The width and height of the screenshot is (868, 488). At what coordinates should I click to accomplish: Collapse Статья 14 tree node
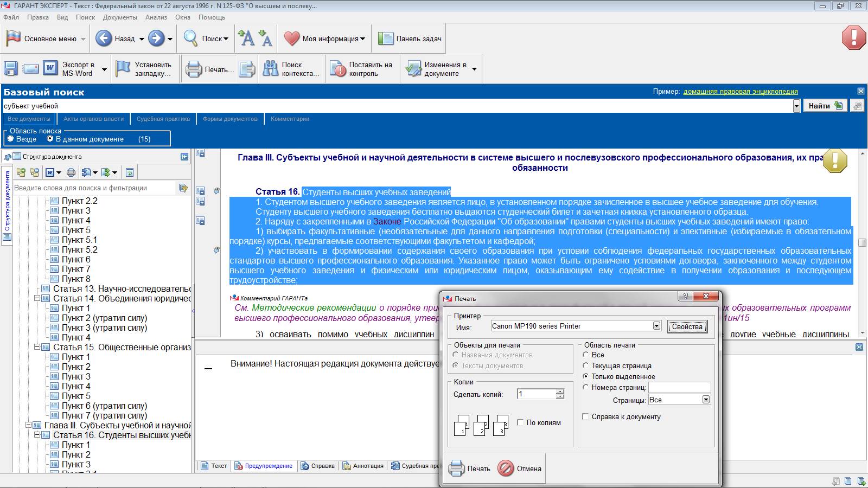[37, 298]
